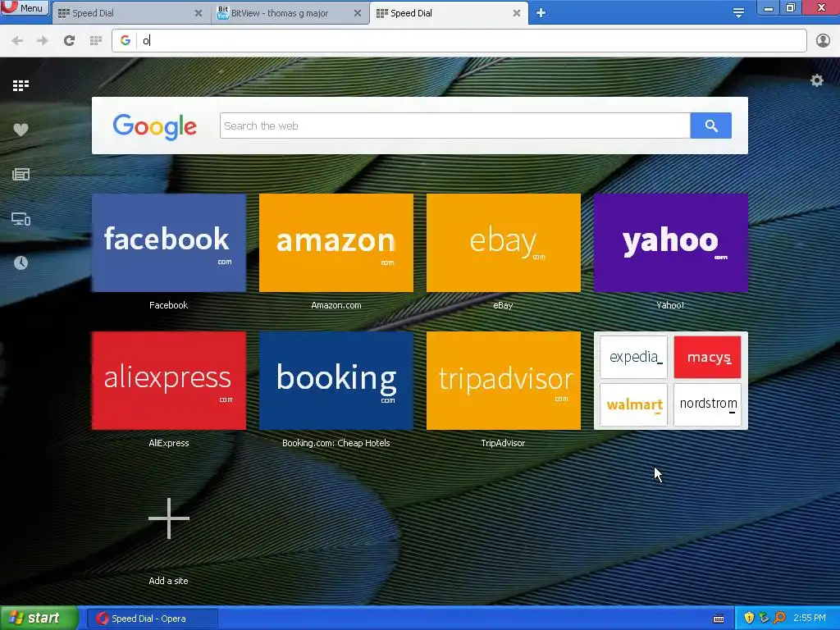Screen dimensions: 840x630
Task: Go forward with the forward arrow
Action: tap(43, 41)
